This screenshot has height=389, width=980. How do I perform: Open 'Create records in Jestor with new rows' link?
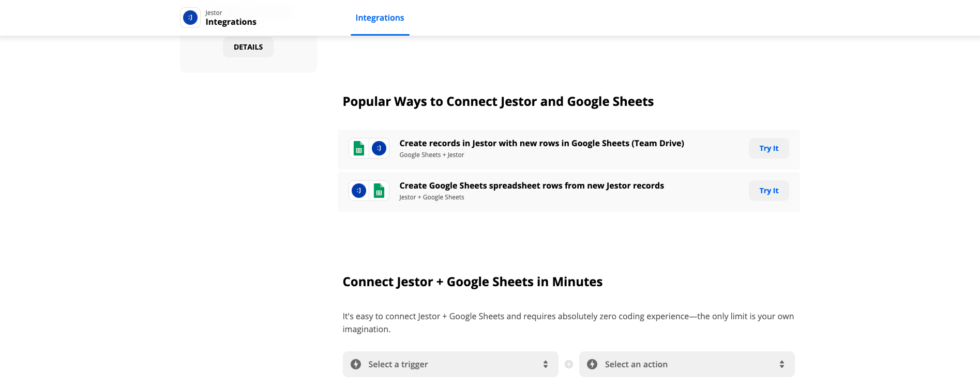point(541,143)
